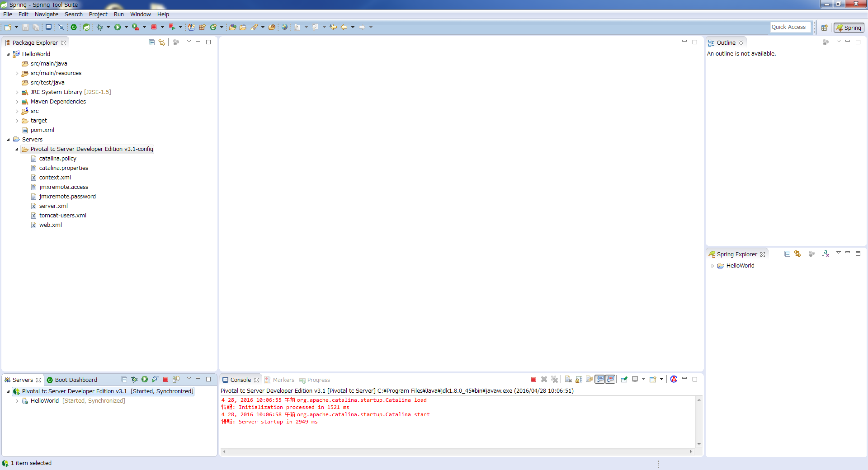Select pom.xml in Package Explorer
This screenshot has width=868, height=470.
[42, 130]
